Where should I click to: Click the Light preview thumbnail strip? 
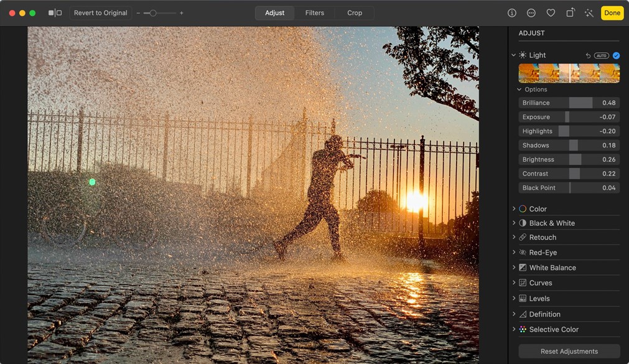(x=569, y=73)
